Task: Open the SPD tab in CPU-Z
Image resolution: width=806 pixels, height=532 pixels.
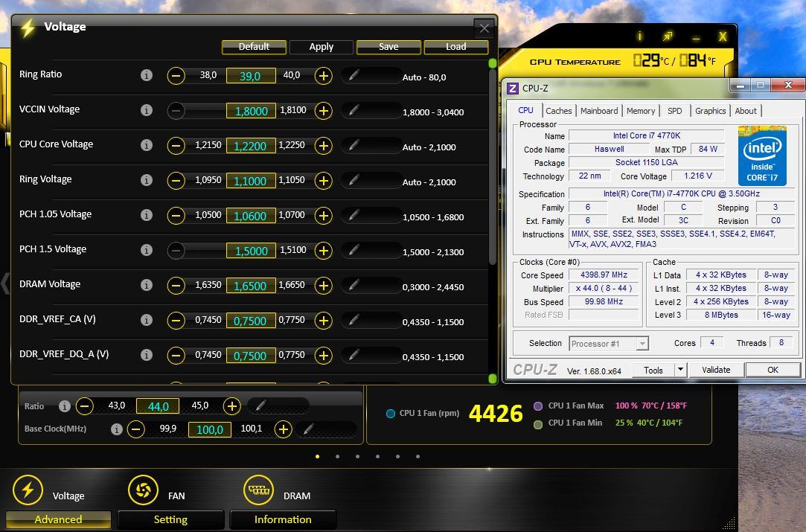Action: pos(674,111)
